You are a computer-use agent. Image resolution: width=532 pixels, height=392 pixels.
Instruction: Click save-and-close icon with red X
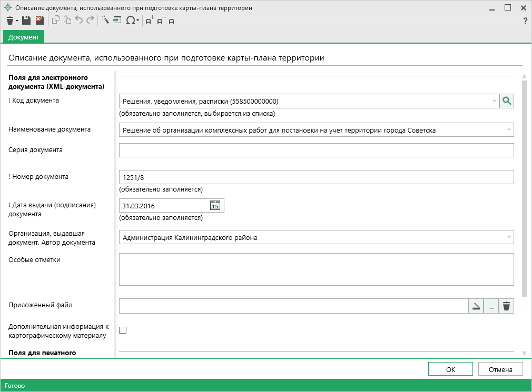tap(40, 21)
